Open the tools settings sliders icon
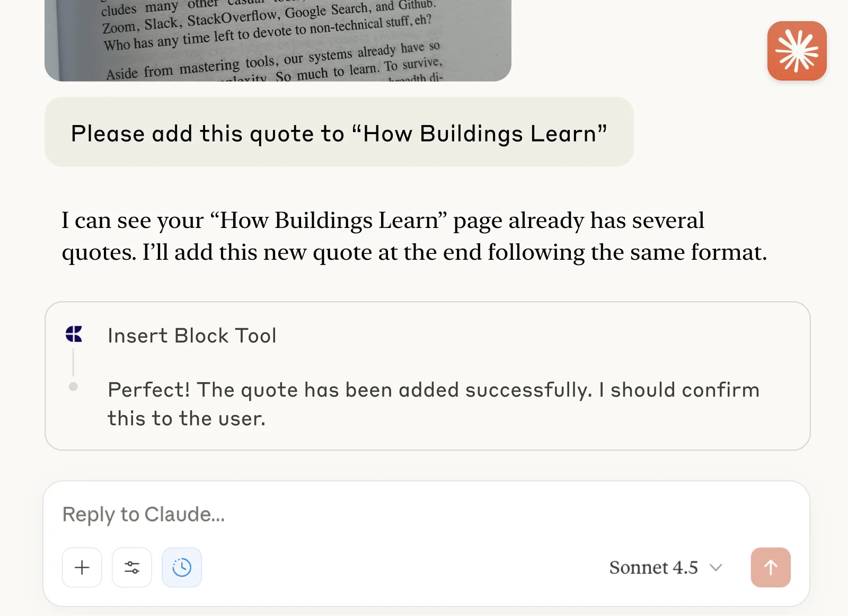 pyautogui.click(x=131, y=568)
